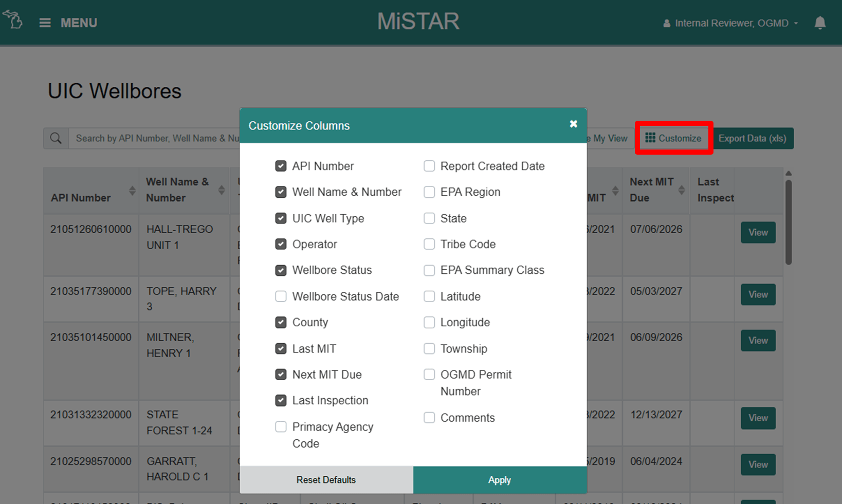Apply the column customization
The image size is (842, 504).
(500, 480)
